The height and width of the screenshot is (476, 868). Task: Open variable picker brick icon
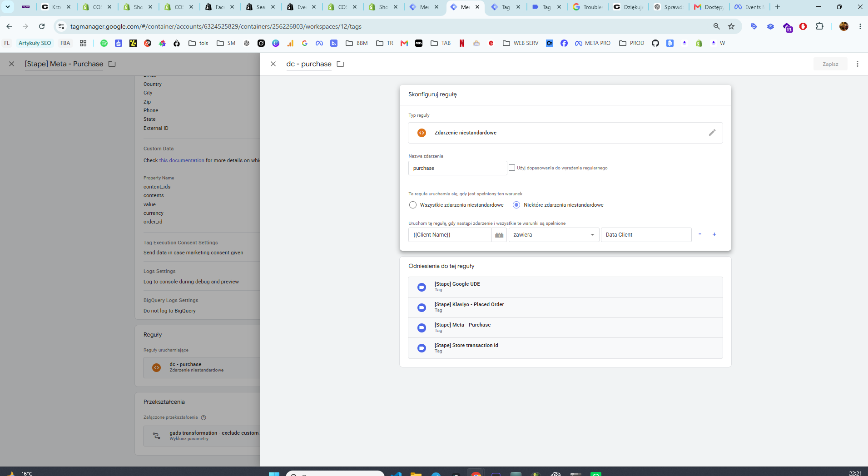(499, 235)
